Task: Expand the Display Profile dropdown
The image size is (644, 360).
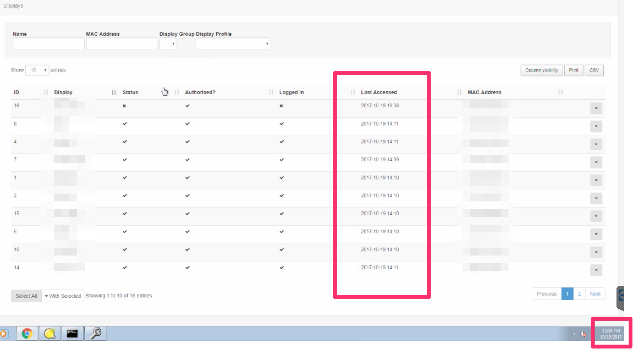Action: coord(233,44)
